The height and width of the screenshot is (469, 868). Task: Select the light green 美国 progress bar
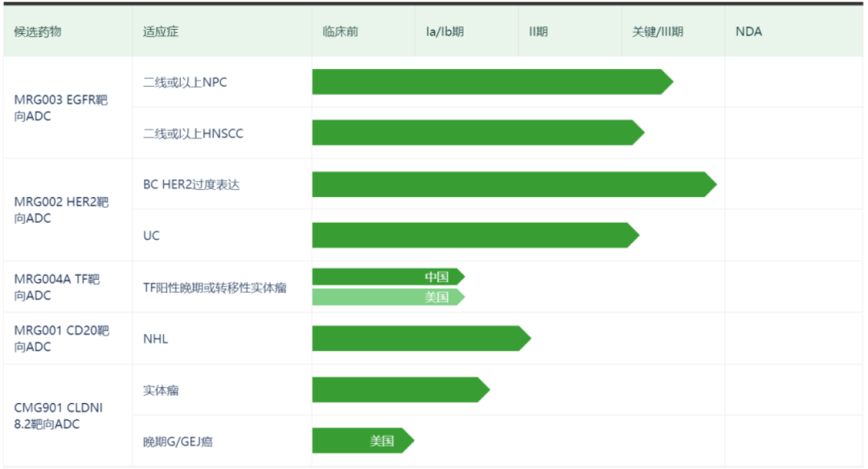coord(387,297)
